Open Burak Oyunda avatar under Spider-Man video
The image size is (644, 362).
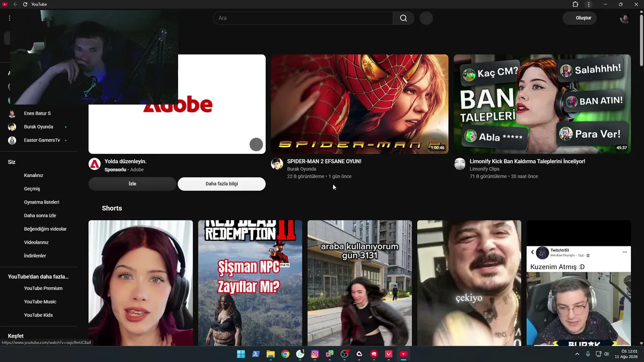pos(277,164)
